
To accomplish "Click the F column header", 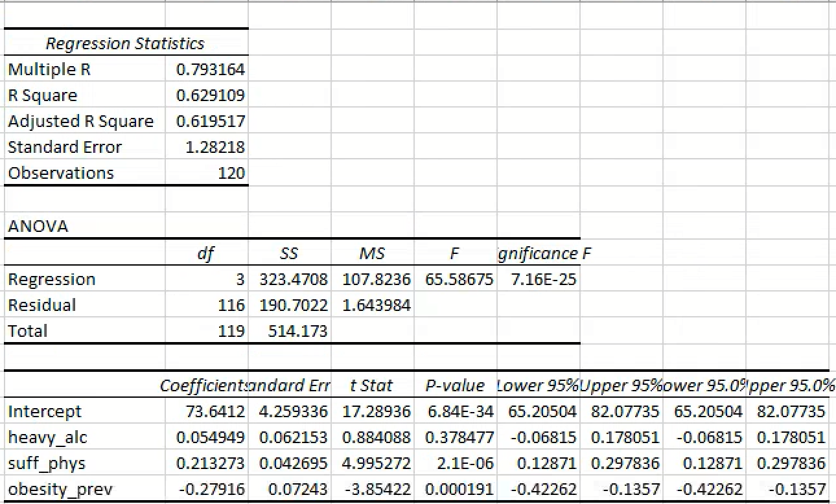I will (x=454, y=254).
